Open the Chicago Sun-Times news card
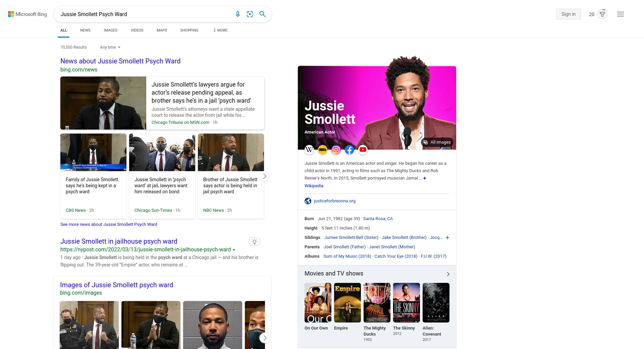This screenshot has width=644, height=349. click(162, 176)
